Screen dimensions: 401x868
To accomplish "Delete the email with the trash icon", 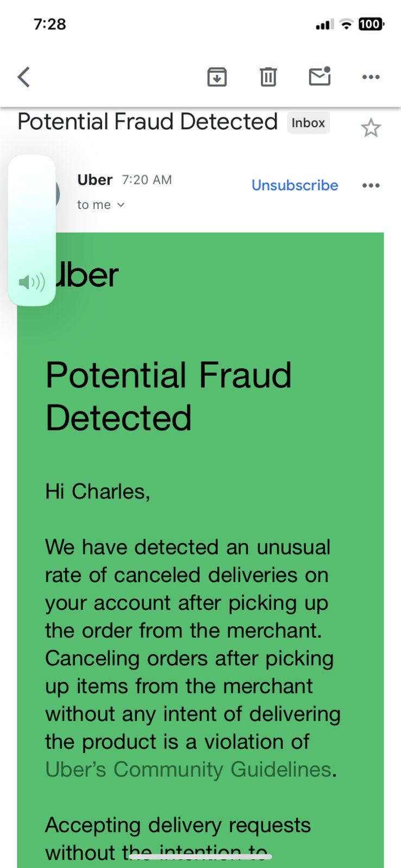I will 268,77.
